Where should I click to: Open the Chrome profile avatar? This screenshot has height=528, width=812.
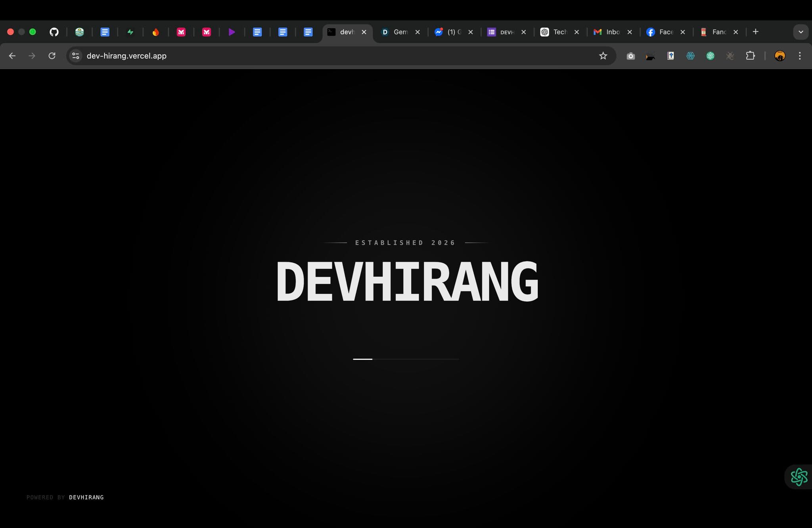779,56
